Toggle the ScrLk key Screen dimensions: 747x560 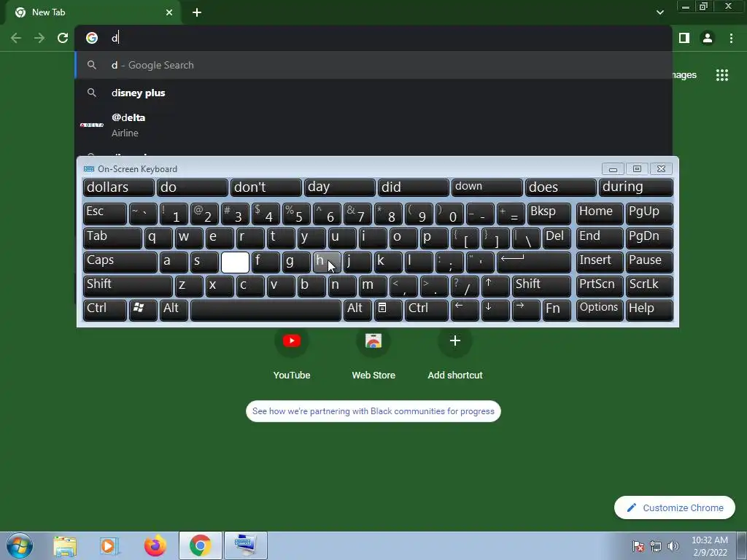[x=649, y=286]
